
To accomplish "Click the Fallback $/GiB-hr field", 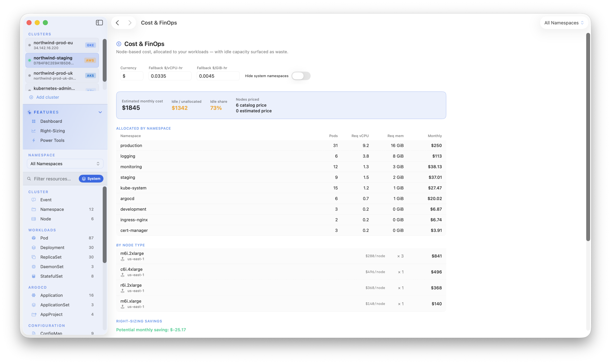I will tap(218, 76).
